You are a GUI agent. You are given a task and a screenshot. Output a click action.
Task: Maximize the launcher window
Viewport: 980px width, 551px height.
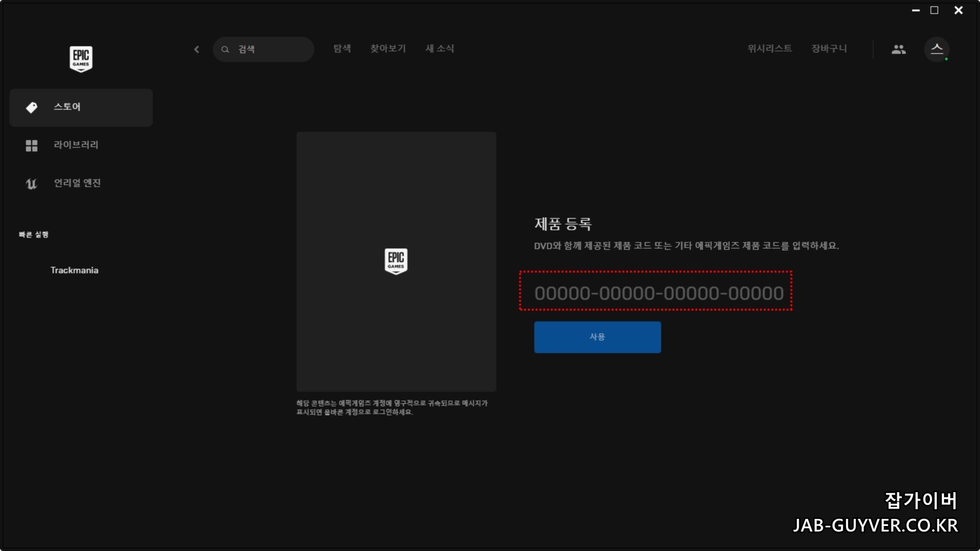point(934,10)
